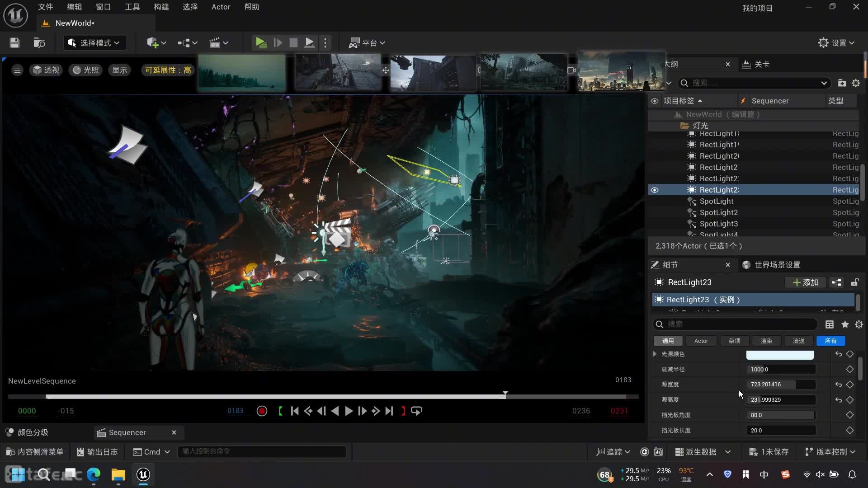Open the Cmd console type dropdown

[x=151, y=452]
